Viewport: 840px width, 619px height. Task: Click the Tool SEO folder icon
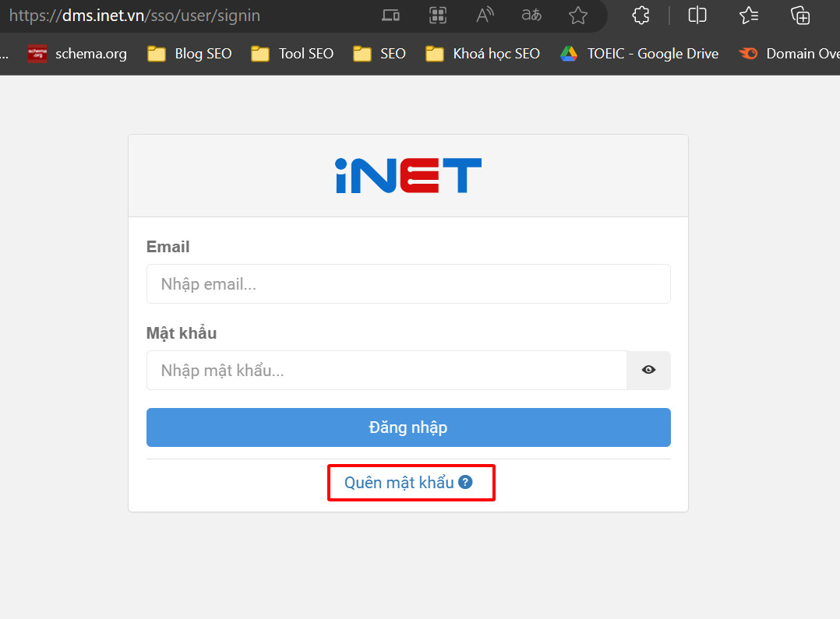point(260,54)
